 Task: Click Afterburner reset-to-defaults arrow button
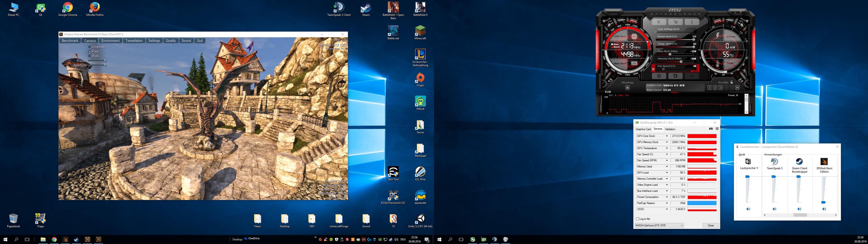tap(675, 76)
